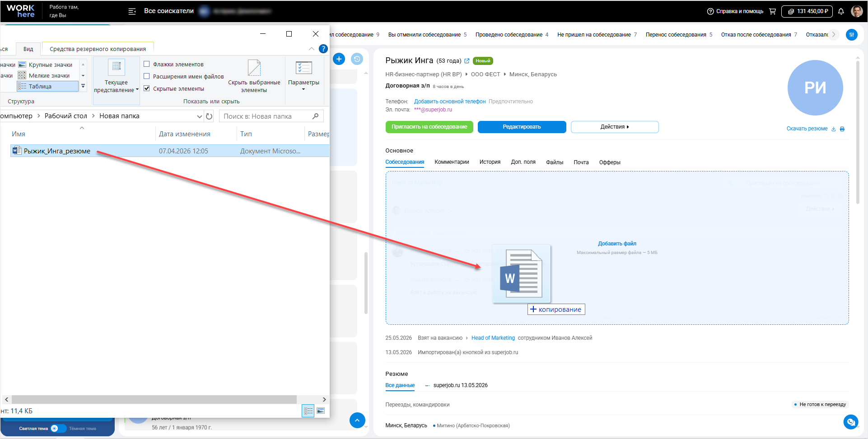Switch to Почта tab
This screenshot has height=439, width=868.
581,162
